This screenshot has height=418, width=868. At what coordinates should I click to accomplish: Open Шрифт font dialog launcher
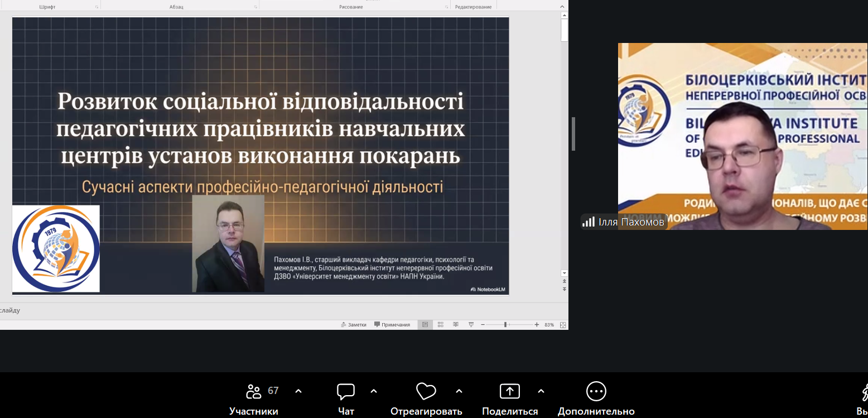pos(97,7)
